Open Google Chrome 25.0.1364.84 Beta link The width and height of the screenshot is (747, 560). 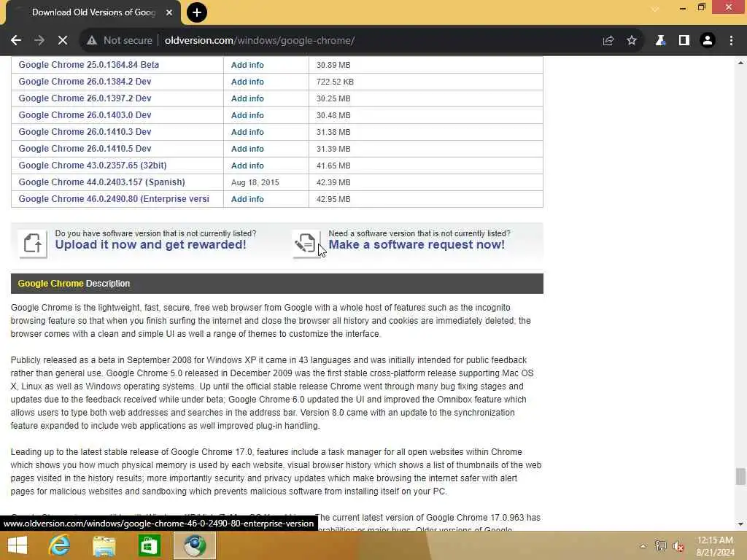[88, 65]
